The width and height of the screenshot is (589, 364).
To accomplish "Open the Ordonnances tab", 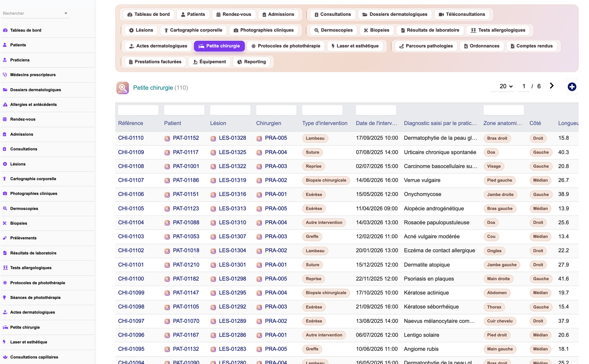I will (x=482, y=46).
